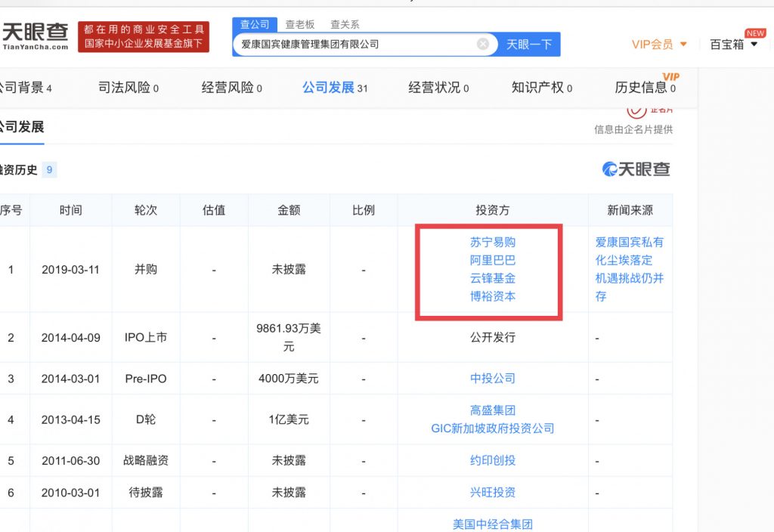The height and width of the screenshot is (532, 774).
Task: Open investor link 阿里巴巴
Action: [493, 261]
